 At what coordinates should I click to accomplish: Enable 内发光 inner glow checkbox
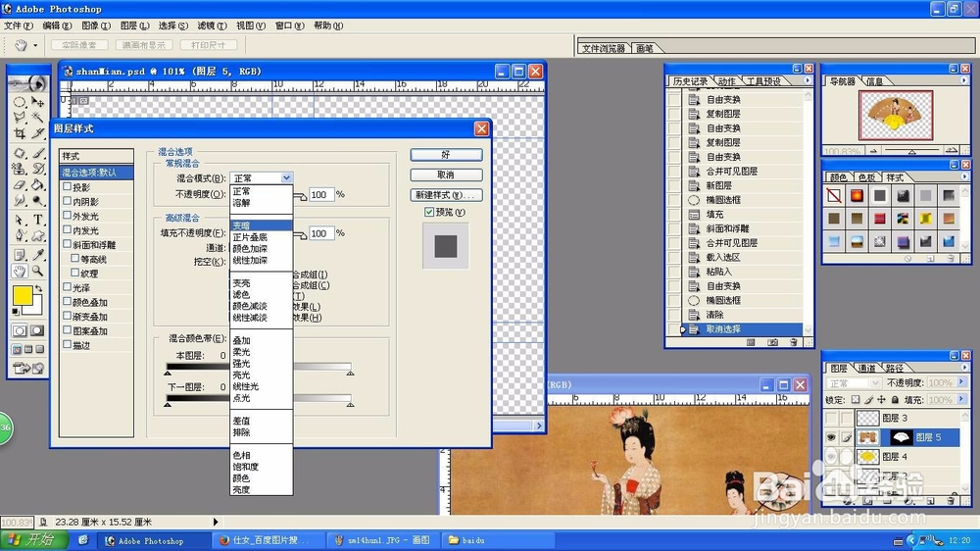point(67,229)
